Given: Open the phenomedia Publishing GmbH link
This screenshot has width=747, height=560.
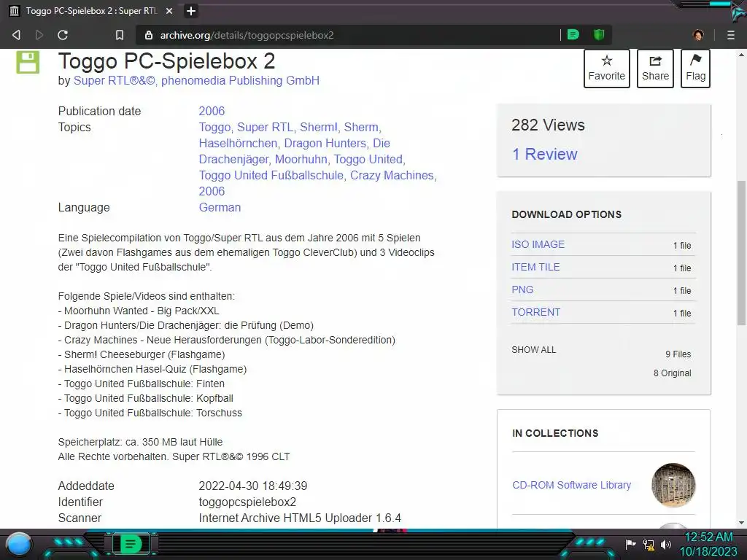Looking at the screenshot, I should tap(240, 80).
